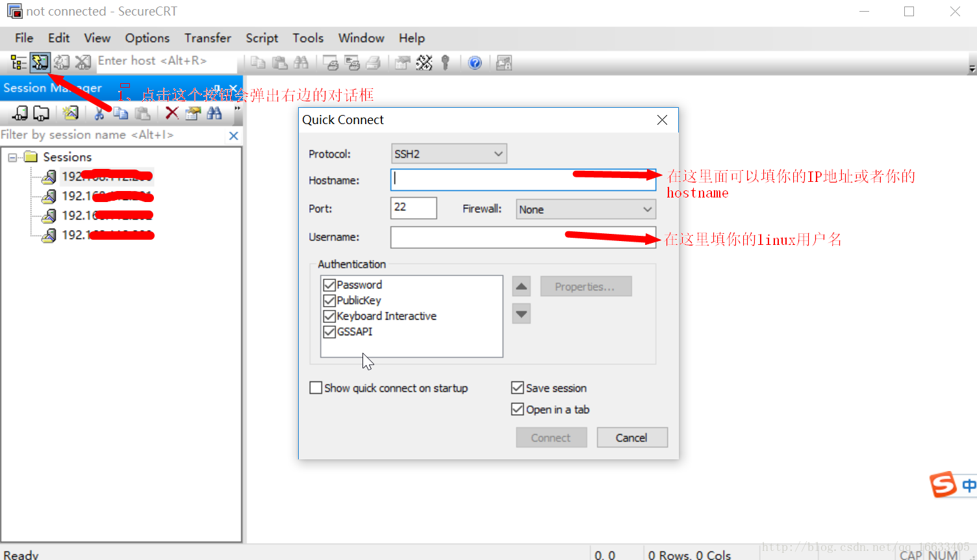Viewport: 977px width, 560px height.
Task: Click Connect in Tab icon in Session Manager
Action: (41, 113)
